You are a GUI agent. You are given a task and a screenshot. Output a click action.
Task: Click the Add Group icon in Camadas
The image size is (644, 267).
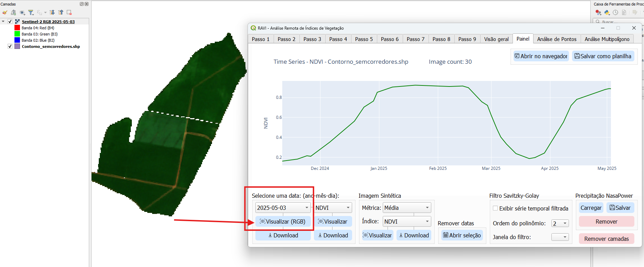pos(13,12)
